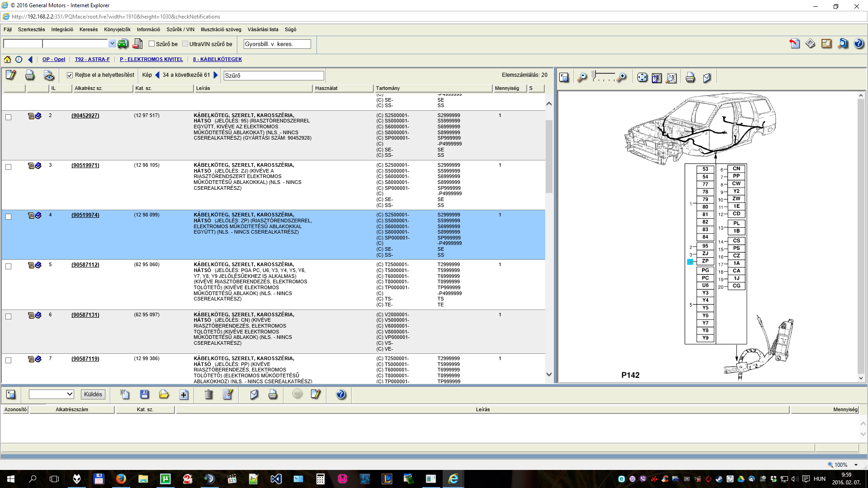Print the illustration with printer icon
The image size is (868, 488).
[690, 78]
